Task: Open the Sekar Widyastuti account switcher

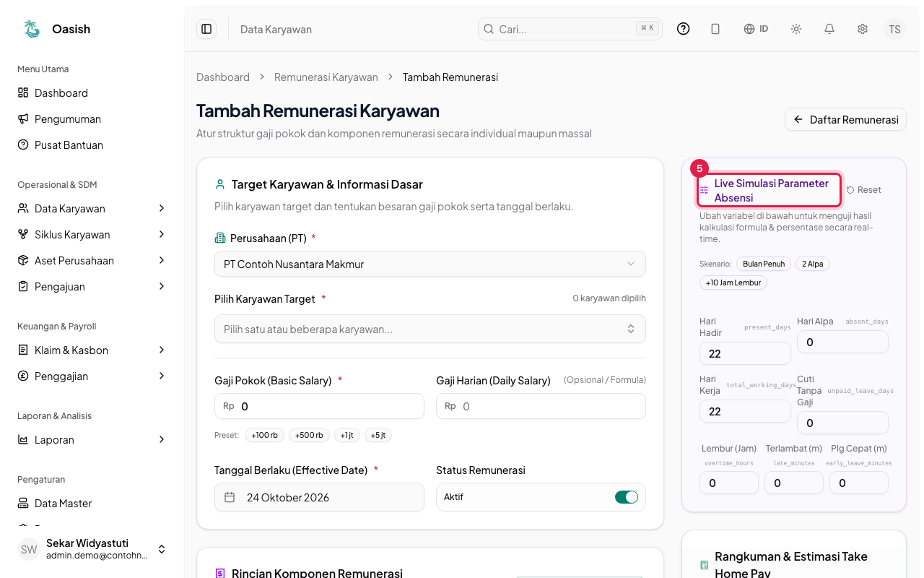Action: coord(92,549)
